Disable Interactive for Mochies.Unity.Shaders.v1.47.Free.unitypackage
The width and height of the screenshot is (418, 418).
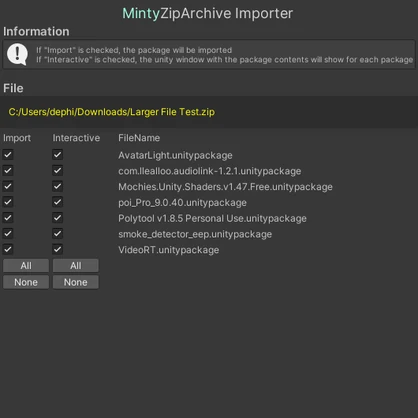tap(57, 186)
